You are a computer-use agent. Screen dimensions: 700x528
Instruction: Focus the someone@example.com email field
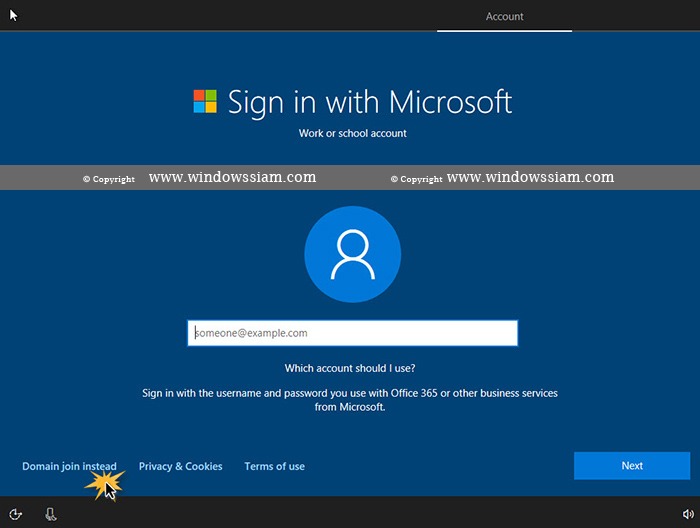[x=353, y=333]
